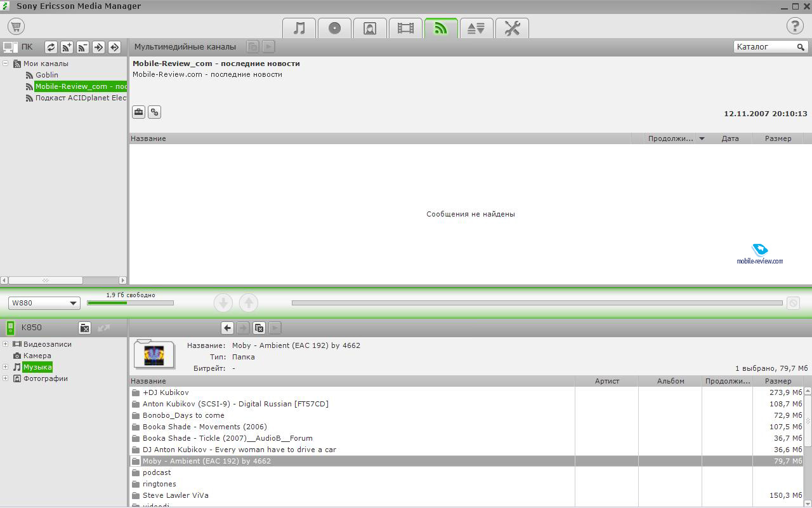Collapse the Мои каналы tree node

point(6,63)
